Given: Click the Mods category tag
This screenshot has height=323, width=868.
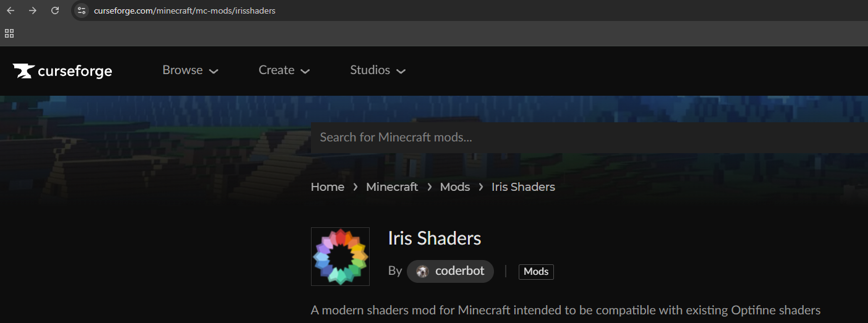Looking at the screenshot, I should click(536, 272).
